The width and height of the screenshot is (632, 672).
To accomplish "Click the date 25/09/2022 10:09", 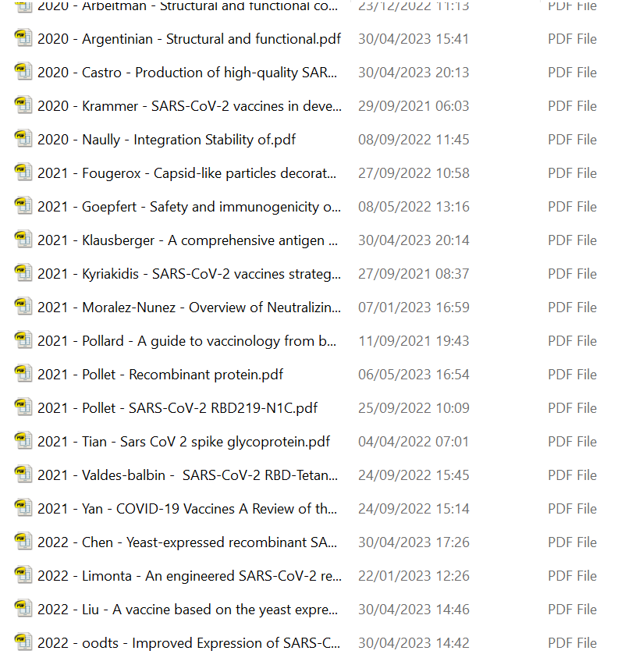I will click(414, 408).
